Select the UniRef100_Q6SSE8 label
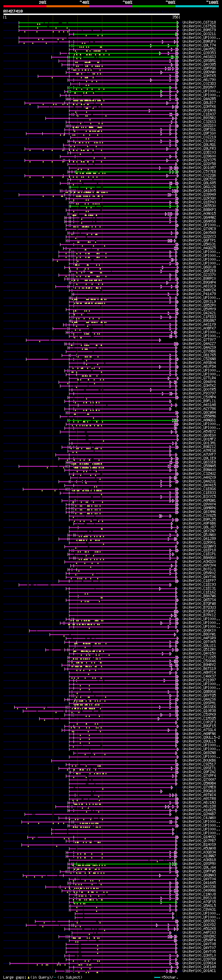This screenshot has width=222, height=980. (199, 462)
